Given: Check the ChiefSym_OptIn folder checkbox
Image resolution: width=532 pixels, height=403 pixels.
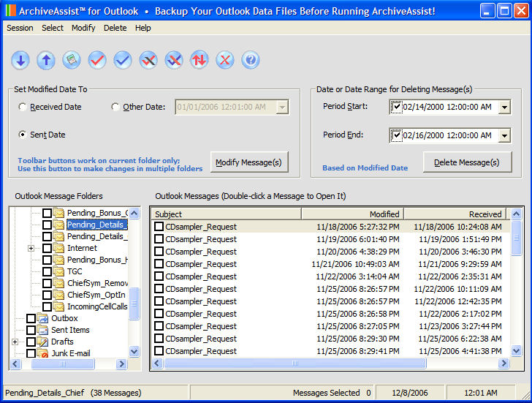Looking at the screenshot, I should [47, 295].
